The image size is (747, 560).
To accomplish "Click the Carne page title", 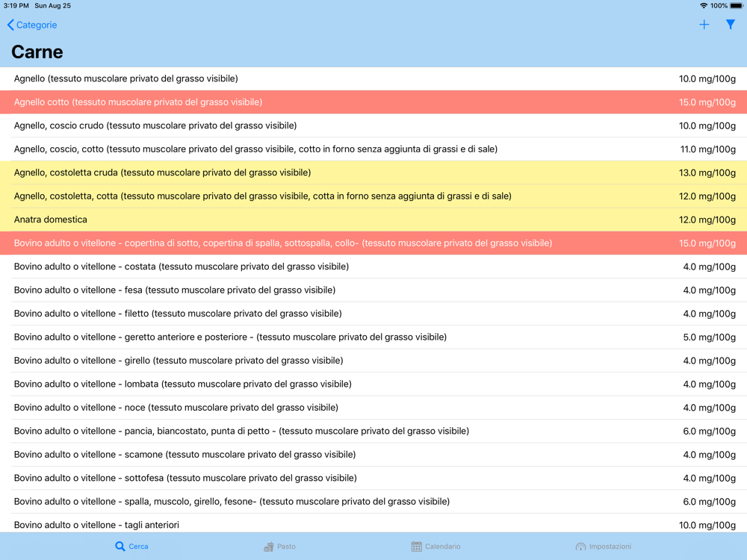I will (37, 52).
